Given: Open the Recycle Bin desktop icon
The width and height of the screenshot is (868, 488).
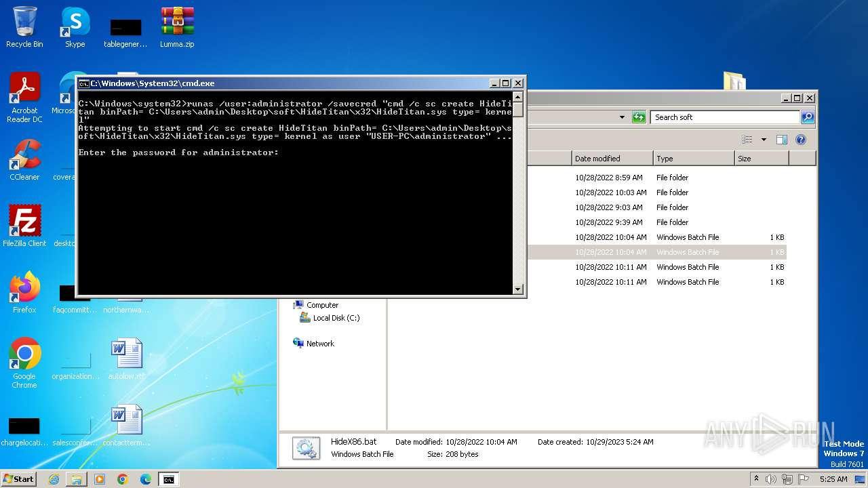Looking at the screenshot, I should point(24,27).
